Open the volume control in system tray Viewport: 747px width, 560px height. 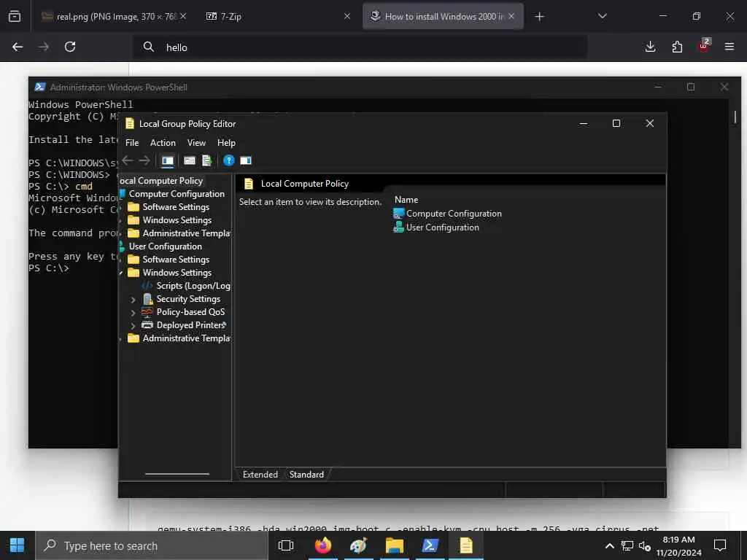pos(645,545)
